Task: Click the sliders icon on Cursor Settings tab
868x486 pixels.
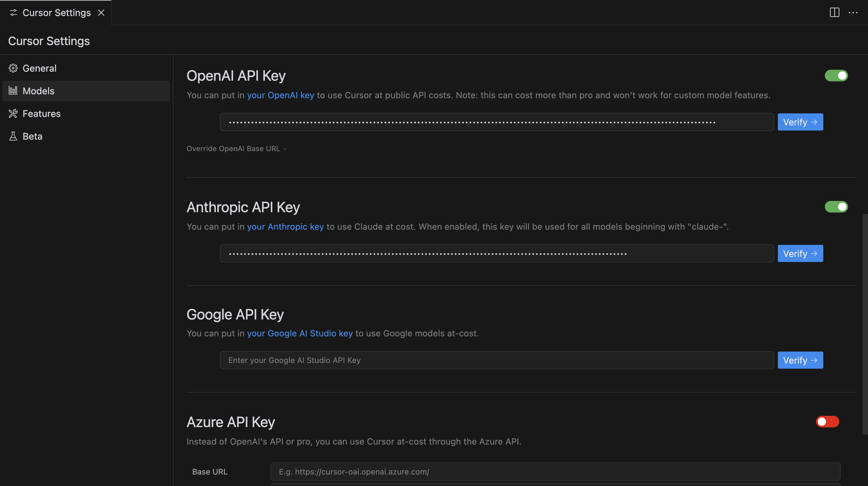Action: tap(14, 12)
